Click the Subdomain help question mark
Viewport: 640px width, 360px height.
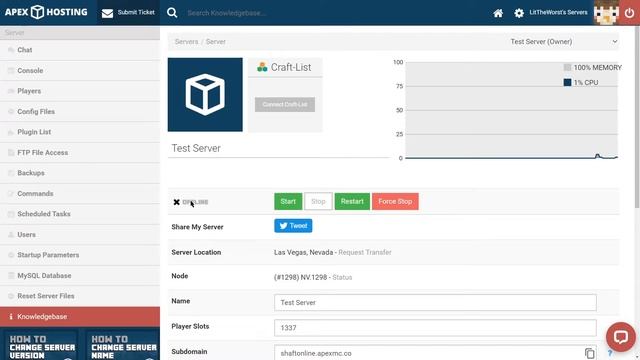610,353
